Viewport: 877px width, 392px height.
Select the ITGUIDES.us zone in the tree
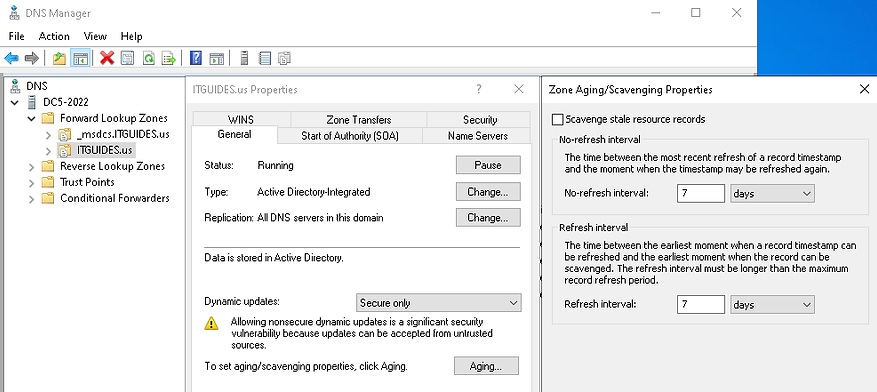[104, 150]
